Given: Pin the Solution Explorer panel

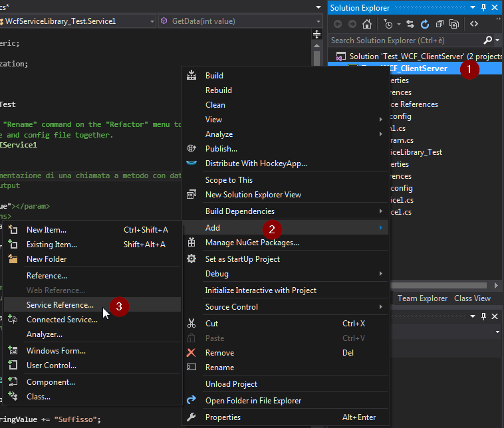Looking at the screenshot, I should coord(483,7).
